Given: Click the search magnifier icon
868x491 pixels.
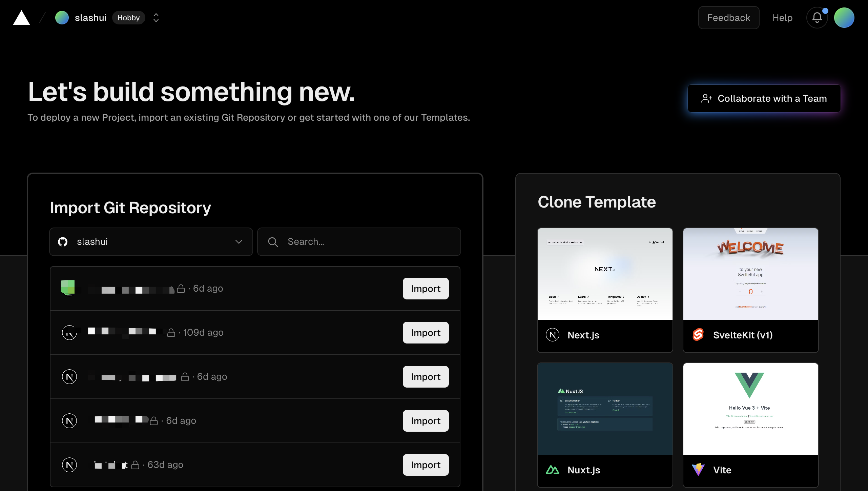Looking at the screenshot, I should click(273, 242).
